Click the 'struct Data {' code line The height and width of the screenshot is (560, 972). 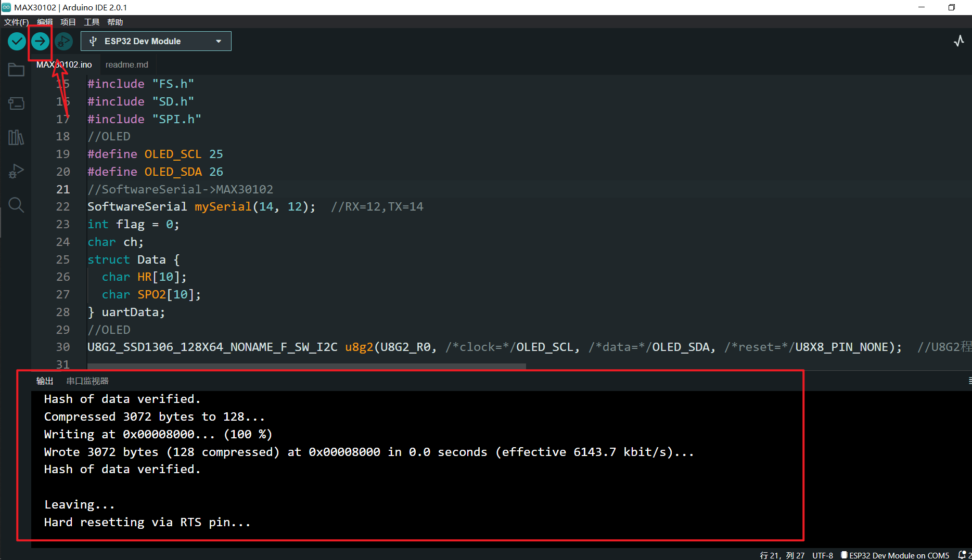133,259
